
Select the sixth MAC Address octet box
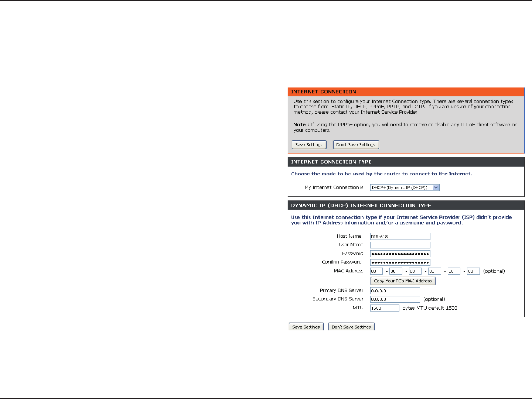(473, 271)
